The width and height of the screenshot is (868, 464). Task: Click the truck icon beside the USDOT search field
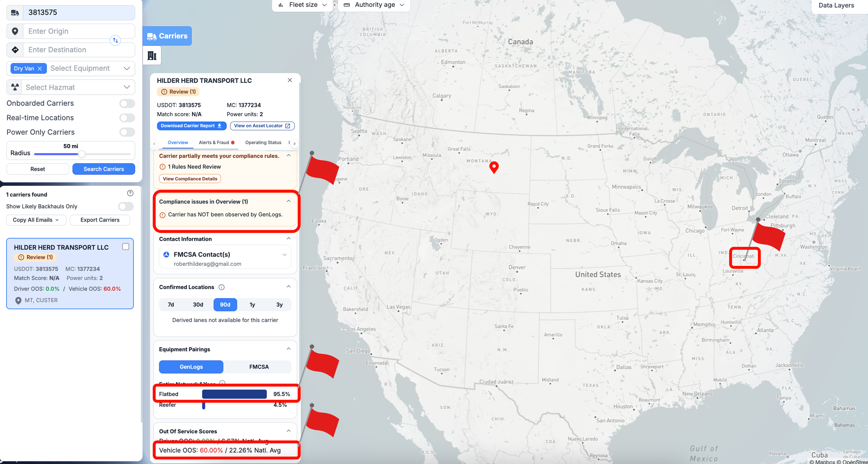pyautogui.click(x=15, y=13)
